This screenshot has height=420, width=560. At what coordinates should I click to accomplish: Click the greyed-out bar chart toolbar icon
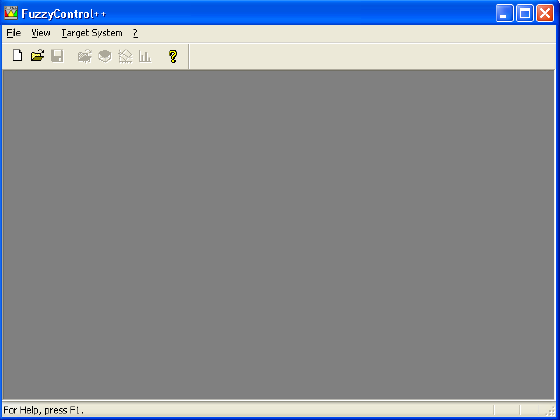coord(145,56)
